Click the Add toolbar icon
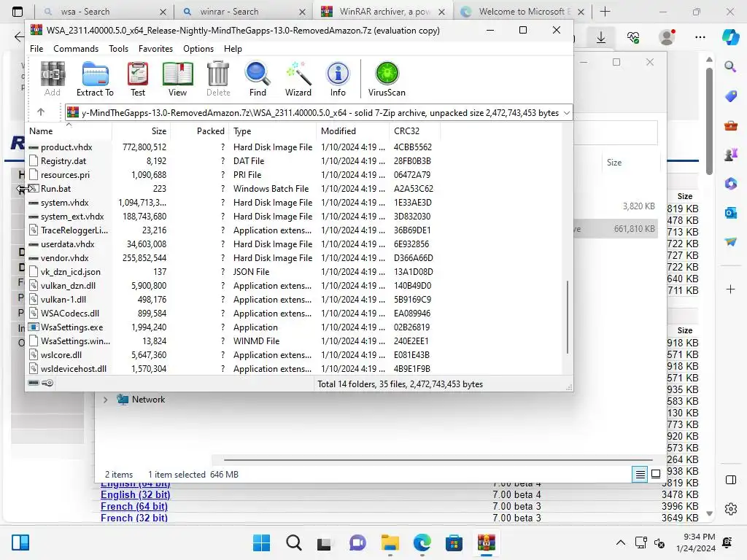The image size is (747, 560). point(53,79)
